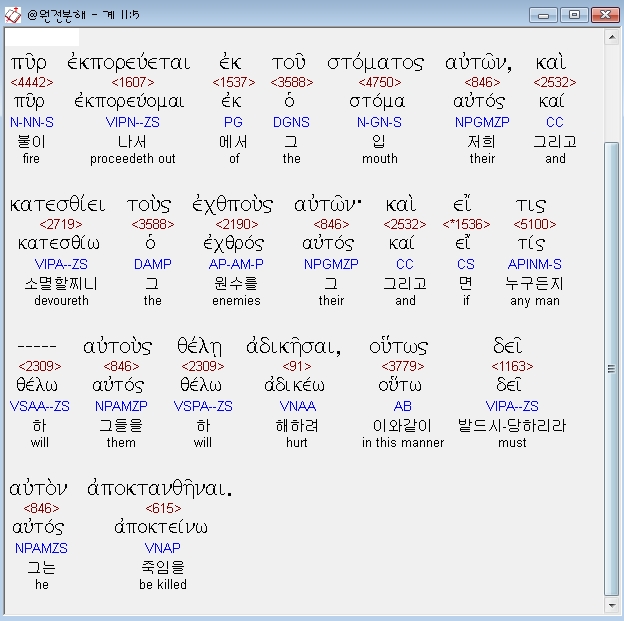Screen dimensions: 624x621
Task: Click the scrollbar down arrow
Action: [x=611, y=606]
